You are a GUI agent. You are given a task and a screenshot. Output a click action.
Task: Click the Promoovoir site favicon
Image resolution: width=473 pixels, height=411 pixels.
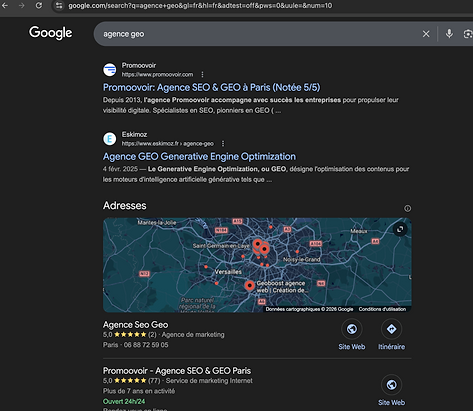pyautogui.click(x=110, y=70)
